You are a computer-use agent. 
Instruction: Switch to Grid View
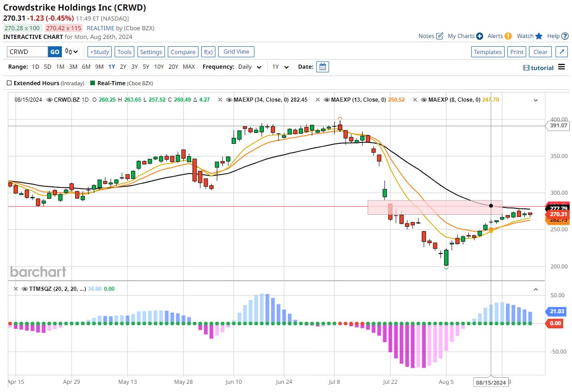pyautogui.click(x=236, y=52)
